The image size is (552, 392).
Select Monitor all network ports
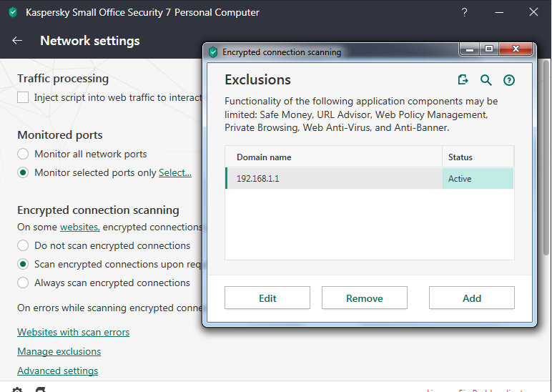[x=23, y=154]
